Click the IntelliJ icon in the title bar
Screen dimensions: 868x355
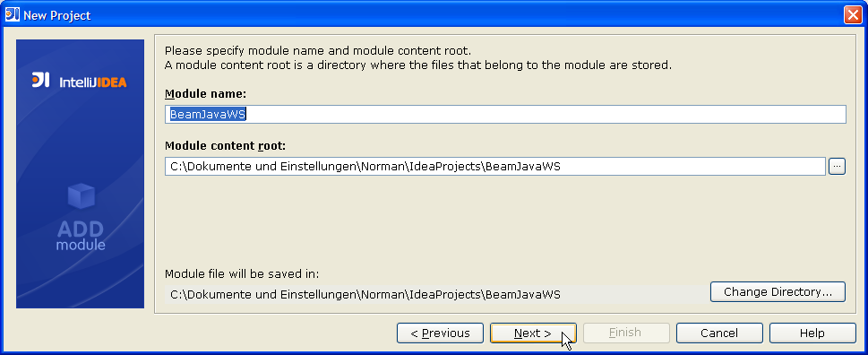click(13, 14)
